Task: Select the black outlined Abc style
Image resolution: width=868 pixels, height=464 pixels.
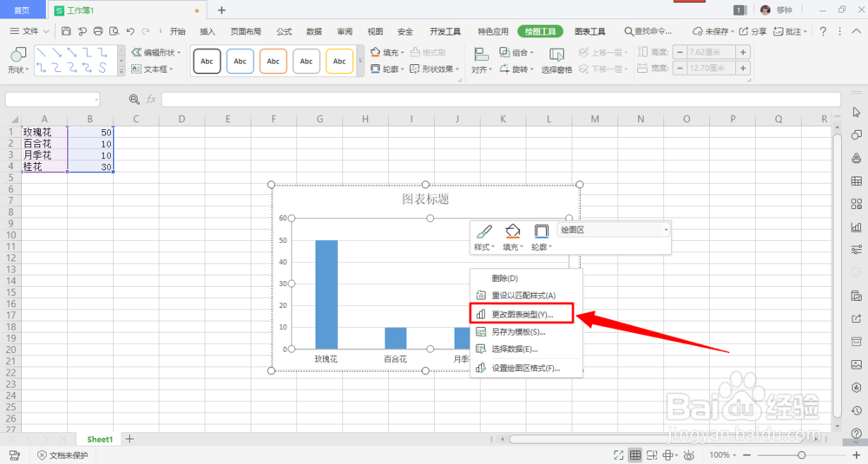Action: [207, 62]
